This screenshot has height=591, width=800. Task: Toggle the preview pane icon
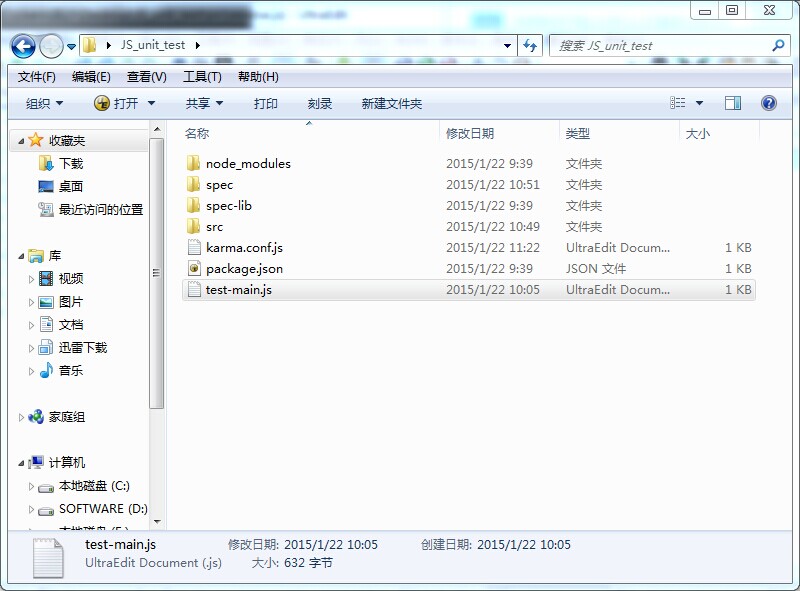point(733,103)
